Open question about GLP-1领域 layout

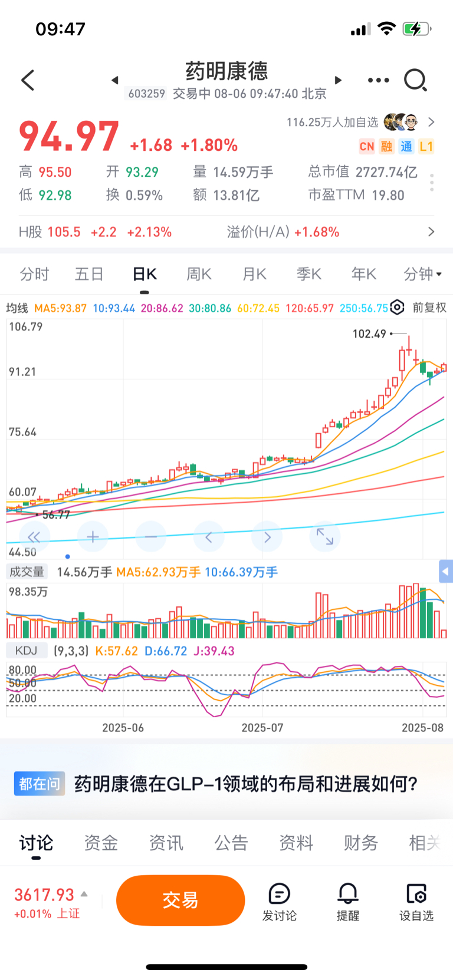(246, 784)
